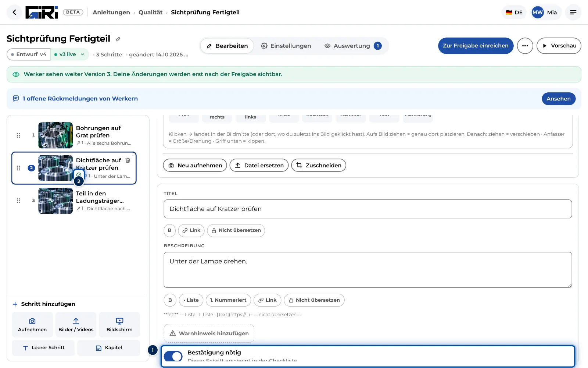588x368 pixels.
Task: Click the GiRi logo
Action: click(42, 12)
